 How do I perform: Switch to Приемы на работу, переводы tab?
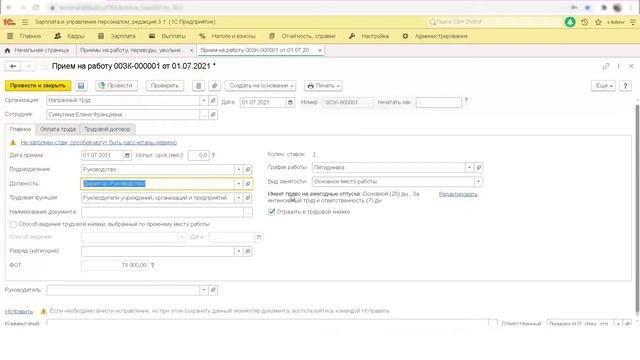pos(130,50)
